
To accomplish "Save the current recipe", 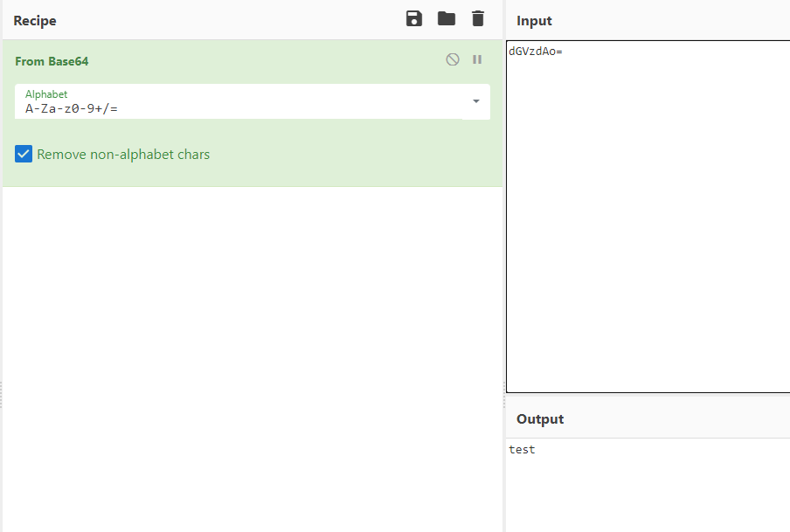I will [x=414, y=18].
